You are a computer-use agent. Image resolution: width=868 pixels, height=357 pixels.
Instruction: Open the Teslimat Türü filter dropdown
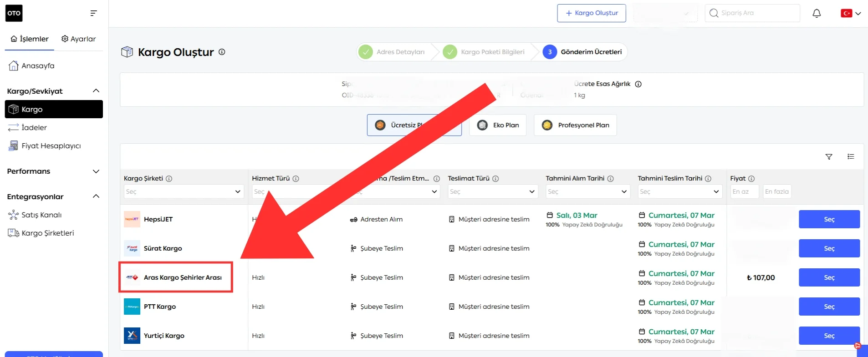point(492,191)
